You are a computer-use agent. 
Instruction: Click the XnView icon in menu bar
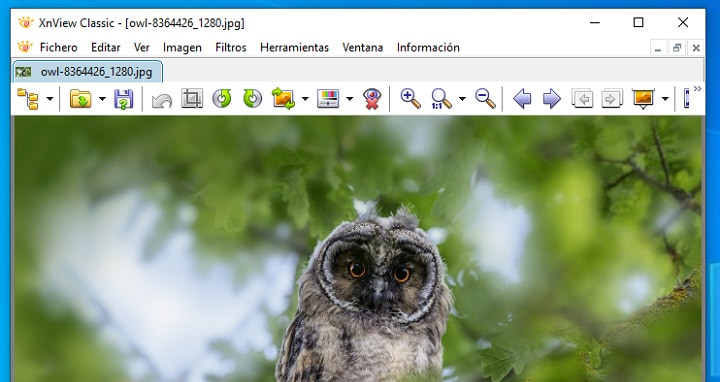tap(25, 47)
